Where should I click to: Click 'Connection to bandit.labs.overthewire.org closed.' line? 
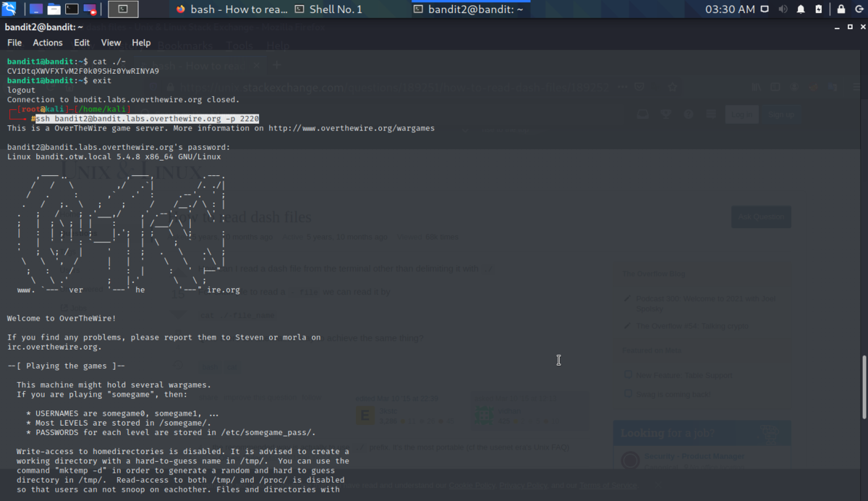[123, 100]
